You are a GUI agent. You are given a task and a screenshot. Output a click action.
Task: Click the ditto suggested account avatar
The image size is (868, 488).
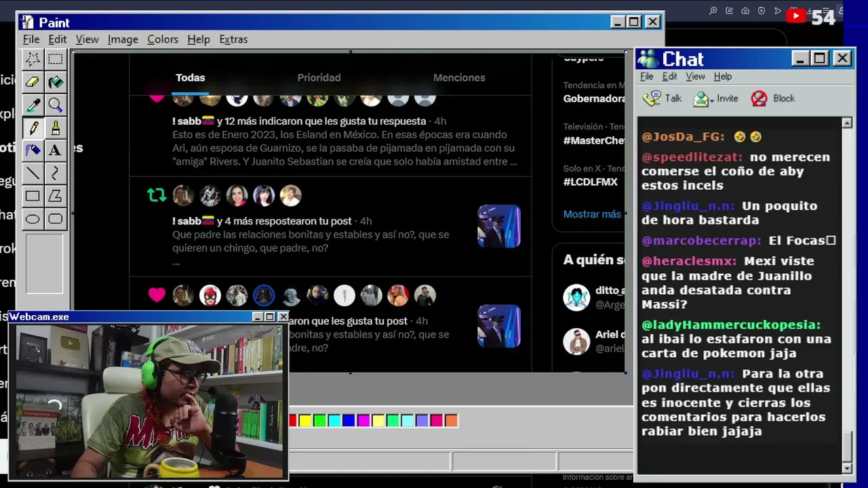(576, 298)
